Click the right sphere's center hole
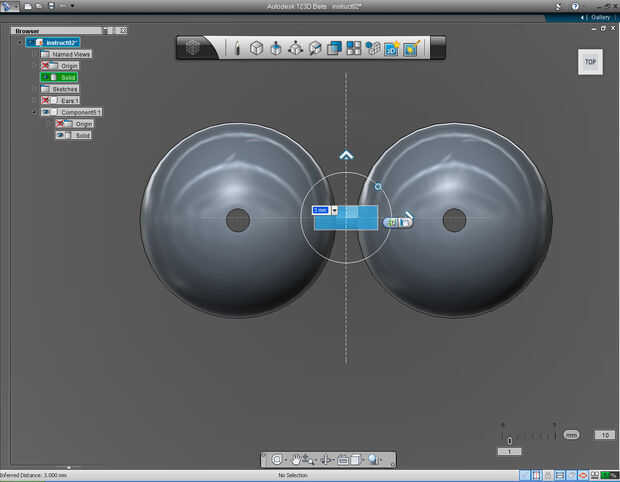The width and height of the screenshot is (620, 482). pyautogui.click(x=454, y=220)
